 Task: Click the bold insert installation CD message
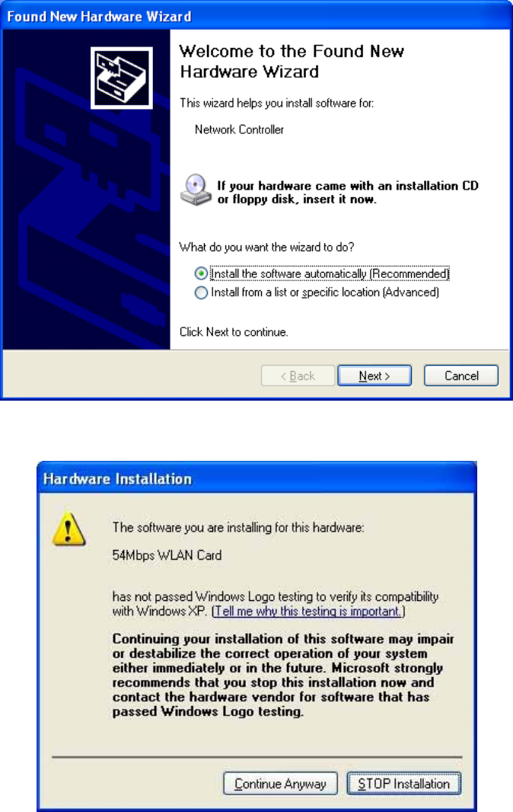[x=348, y=192]
